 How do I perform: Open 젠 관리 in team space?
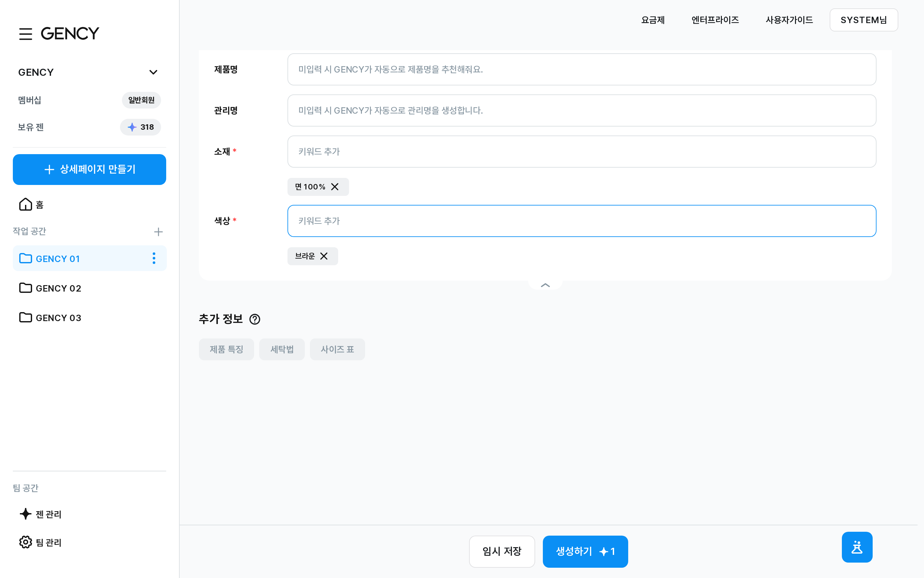(40, 514)
